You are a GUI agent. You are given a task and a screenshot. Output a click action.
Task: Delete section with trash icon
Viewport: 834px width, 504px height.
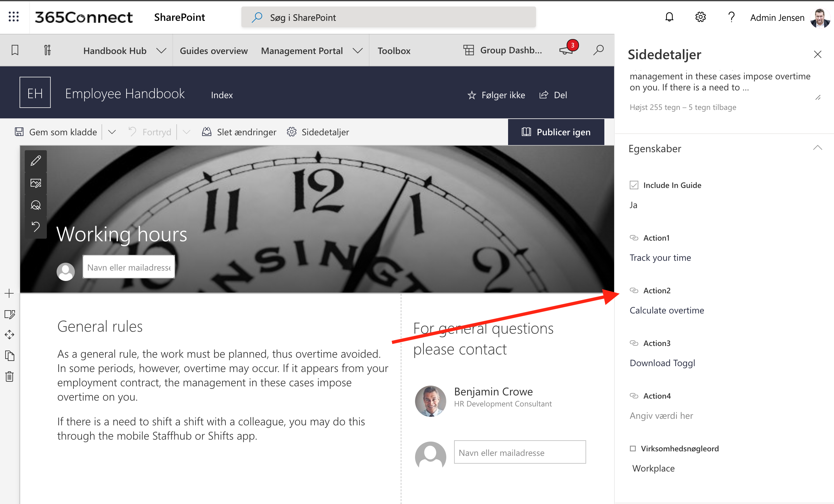[9, 377]
